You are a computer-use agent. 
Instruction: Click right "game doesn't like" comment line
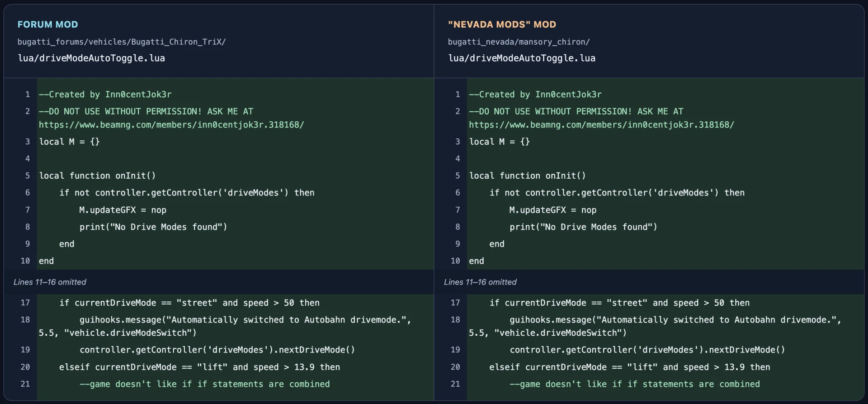[x=635, y=384]
